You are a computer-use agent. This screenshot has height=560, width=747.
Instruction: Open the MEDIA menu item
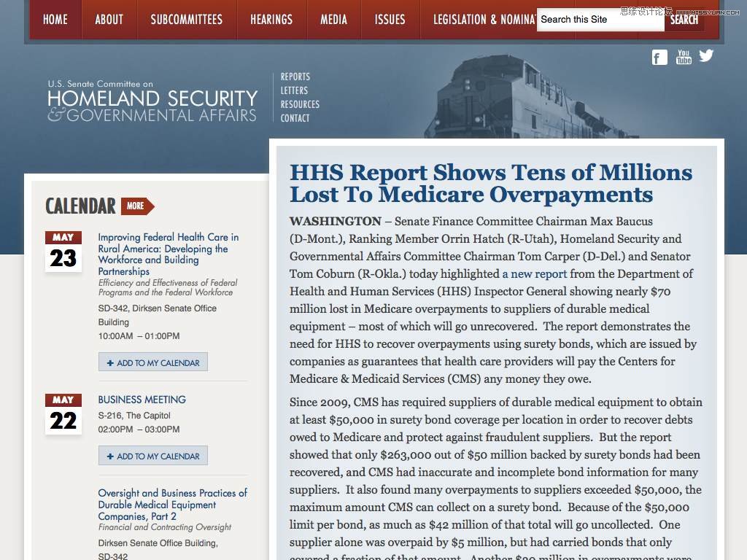coord(333,20)
